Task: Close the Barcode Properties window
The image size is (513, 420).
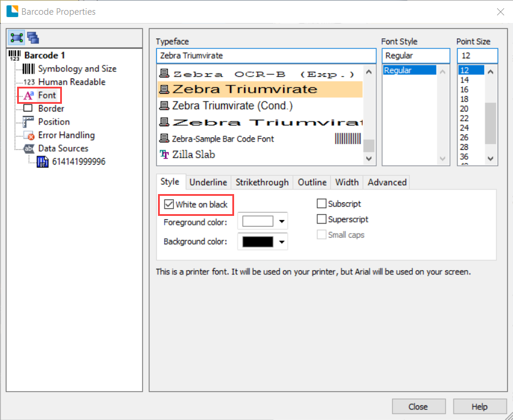Action: [500, 12]
